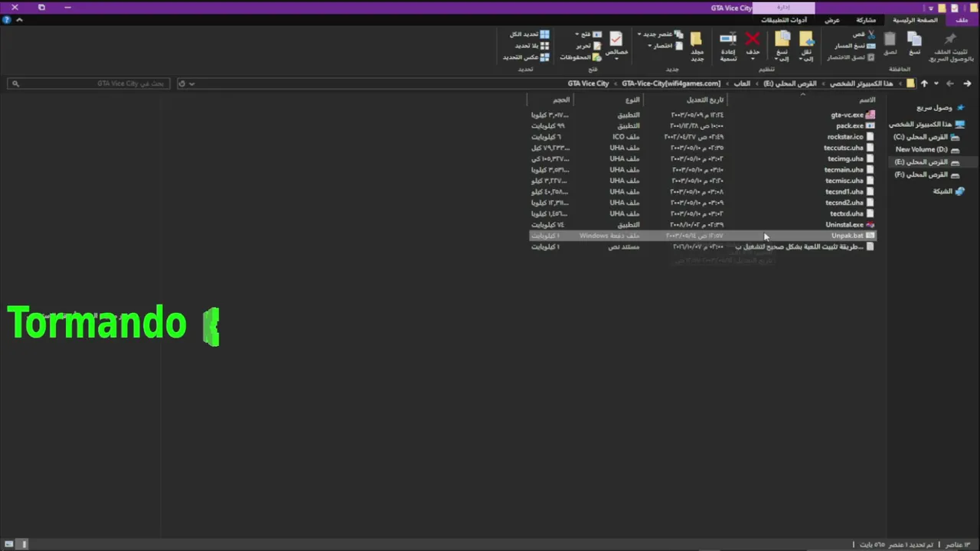Open the Properties (خصائص) checkmark icon
Screen dimensions: 980x551
click(x=616, y=38)
